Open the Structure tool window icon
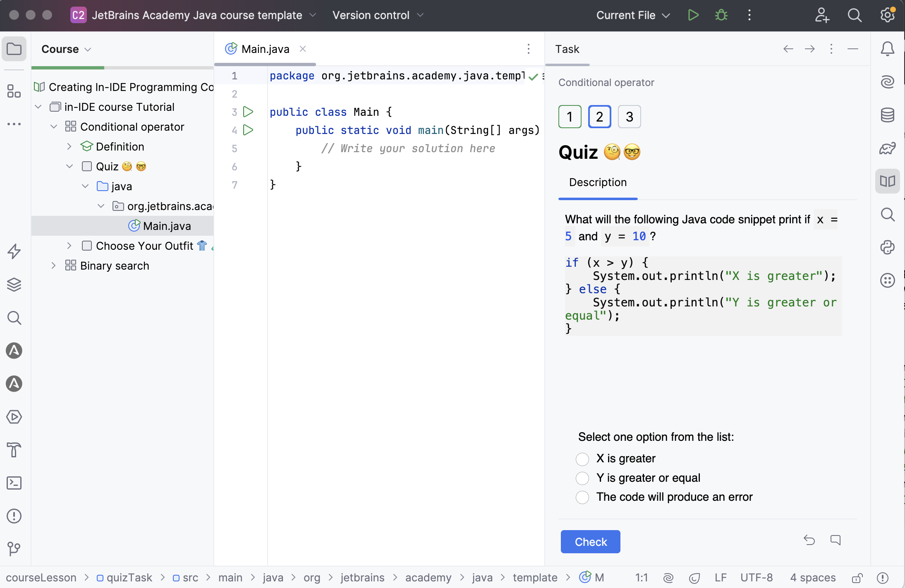Viewport: 905px width, 588px height. [14, 91]
